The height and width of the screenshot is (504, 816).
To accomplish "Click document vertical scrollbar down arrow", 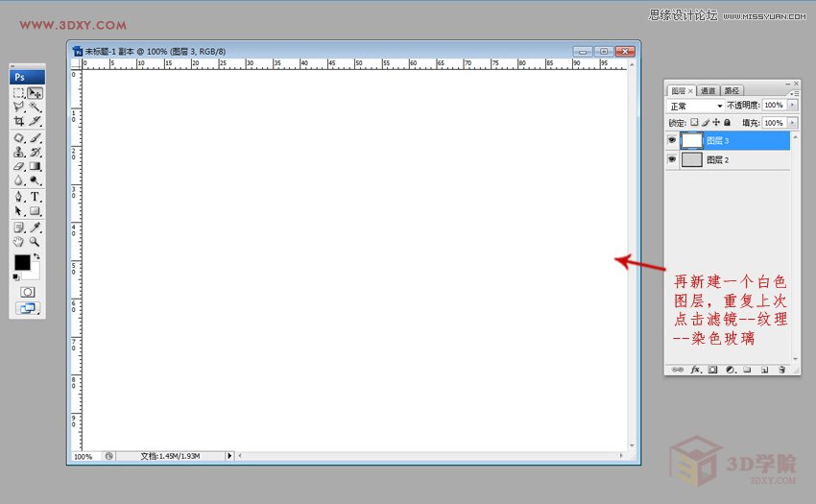I will (633, 445).
